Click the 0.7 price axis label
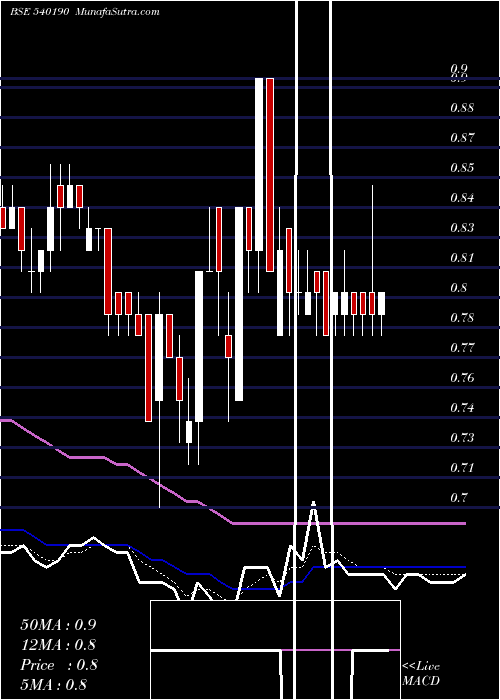500x700 pixels. 459,497
